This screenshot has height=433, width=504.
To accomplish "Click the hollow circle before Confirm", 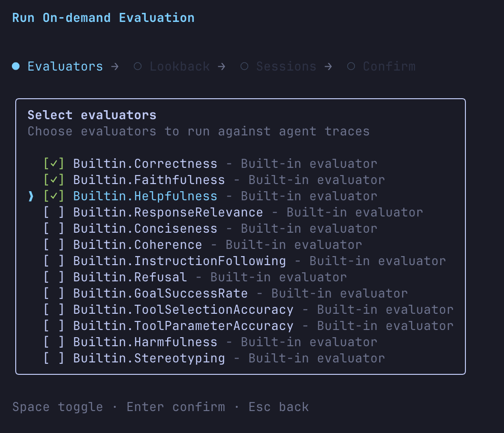I will point(351,67).
